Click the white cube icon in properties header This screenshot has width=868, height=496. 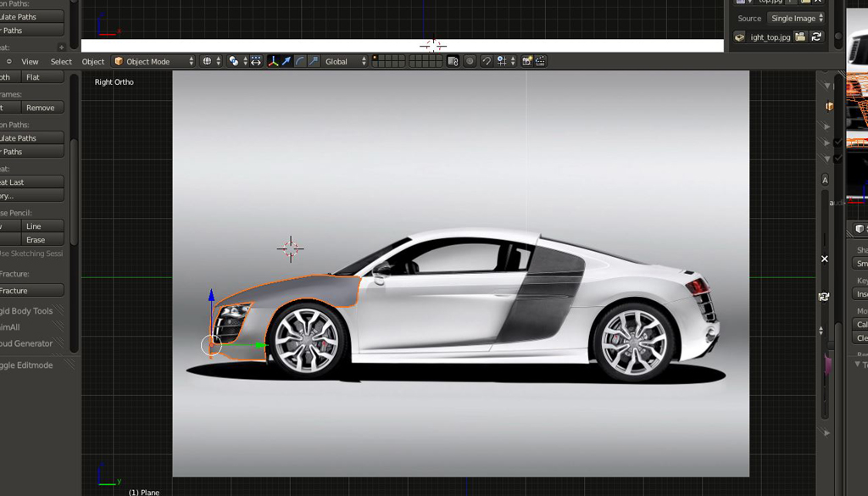(x=860, y=229)
